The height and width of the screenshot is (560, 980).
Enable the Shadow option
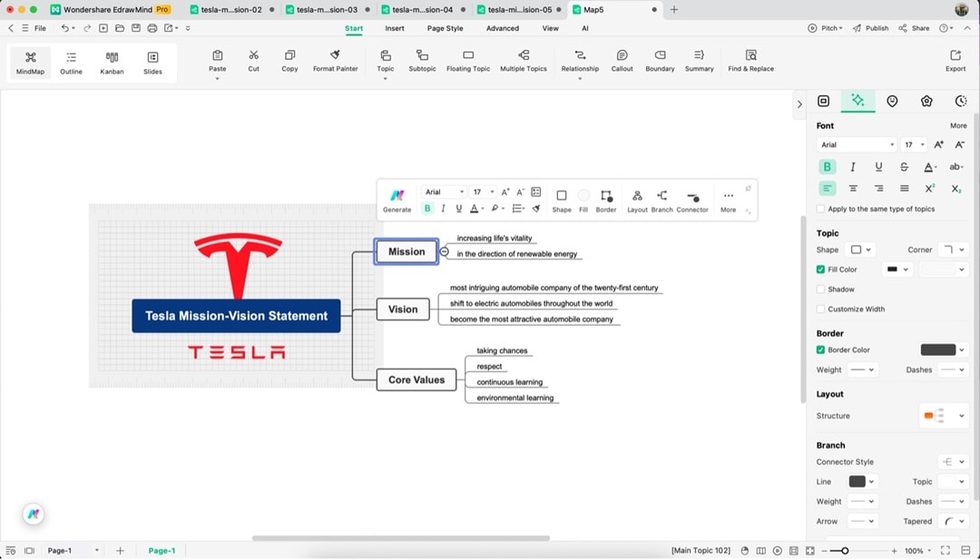coord(820,289)
